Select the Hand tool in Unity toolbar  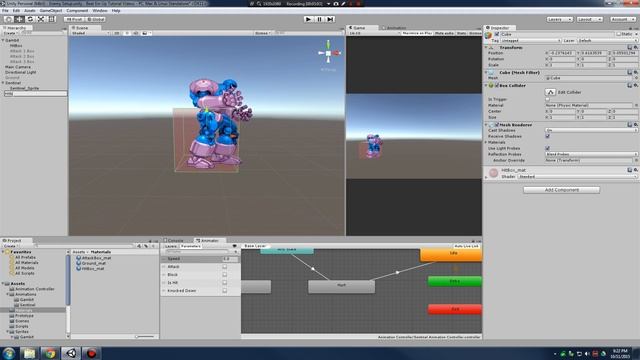click(9, 19)
